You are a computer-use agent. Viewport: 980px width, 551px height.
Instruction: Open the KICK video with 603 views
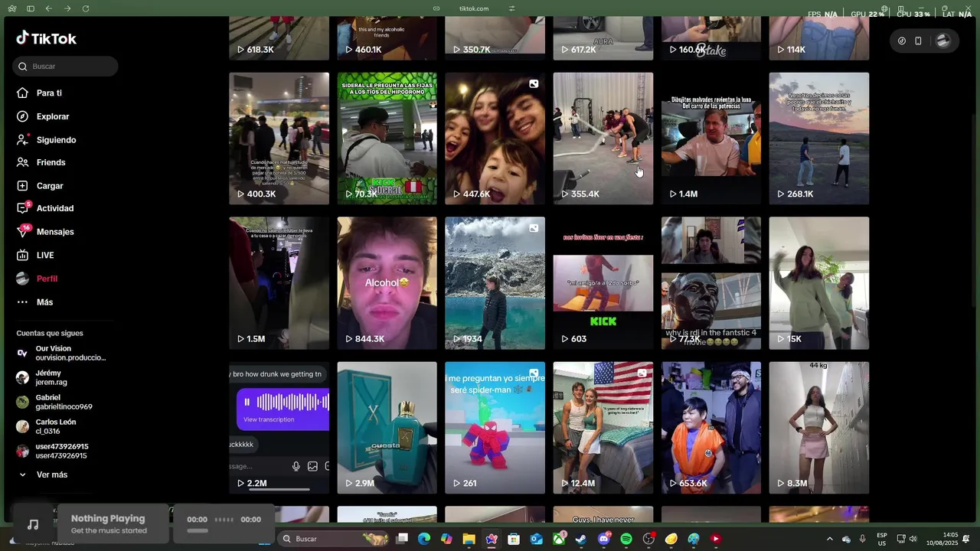[x=603, y=283]
